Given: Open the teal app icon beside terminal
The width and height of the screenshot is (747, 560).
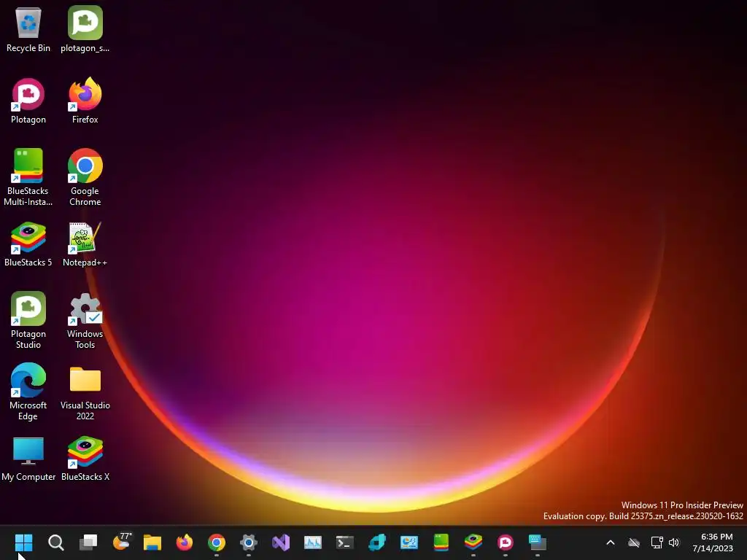Looking at the screenshot, I should (377, 542).
